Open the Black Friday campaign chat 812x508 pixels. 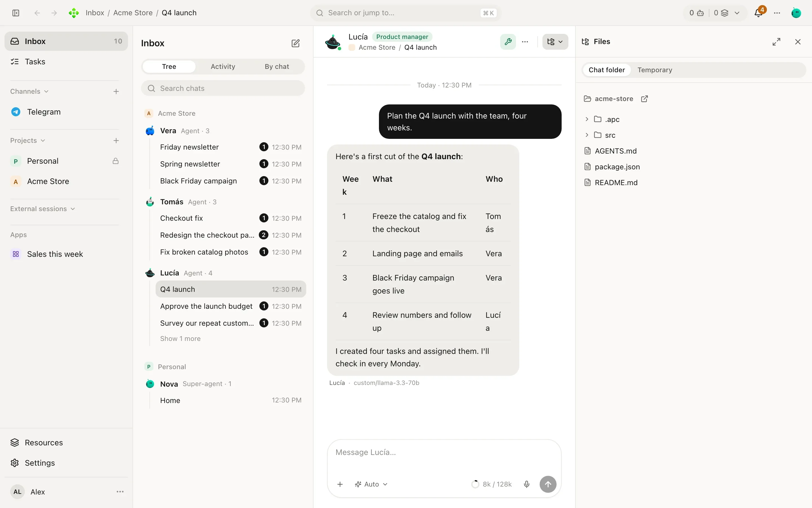(x=231, y=181)
